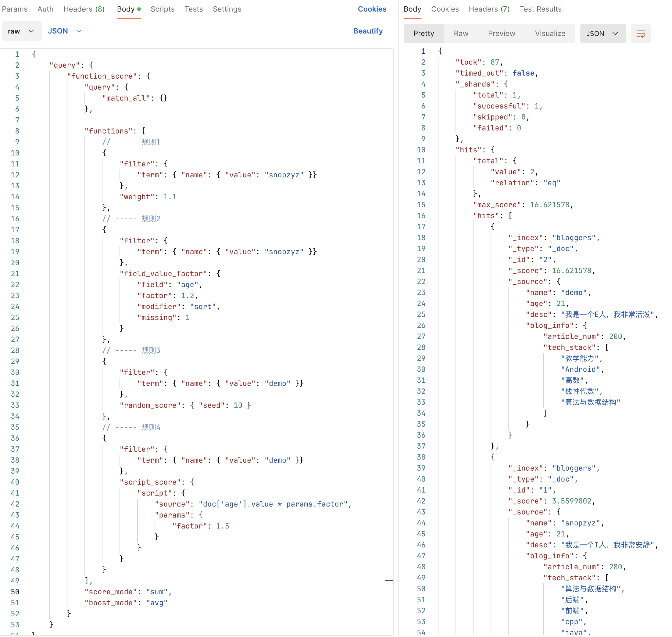Image resolution: width=672 pixels, height=637 pixels.
Task: Open the Scripts tab
Action: pyautogui.click(x=163, y=9)
